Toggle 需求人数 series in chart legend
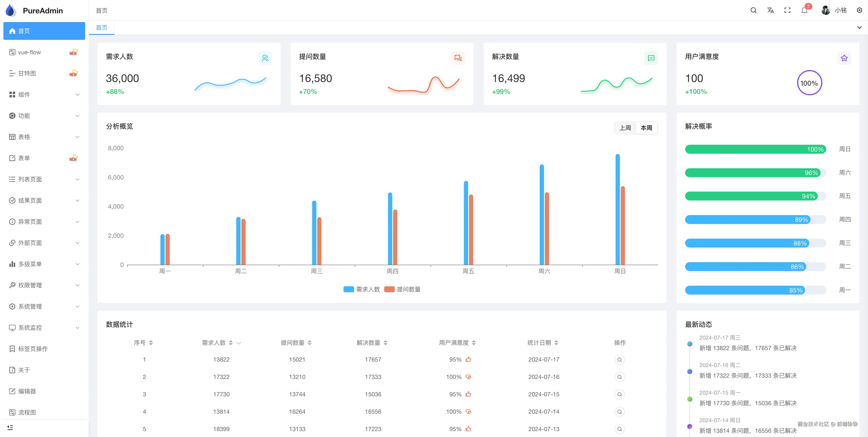This screenshot has height=437, width=868. tap(348, 289)
